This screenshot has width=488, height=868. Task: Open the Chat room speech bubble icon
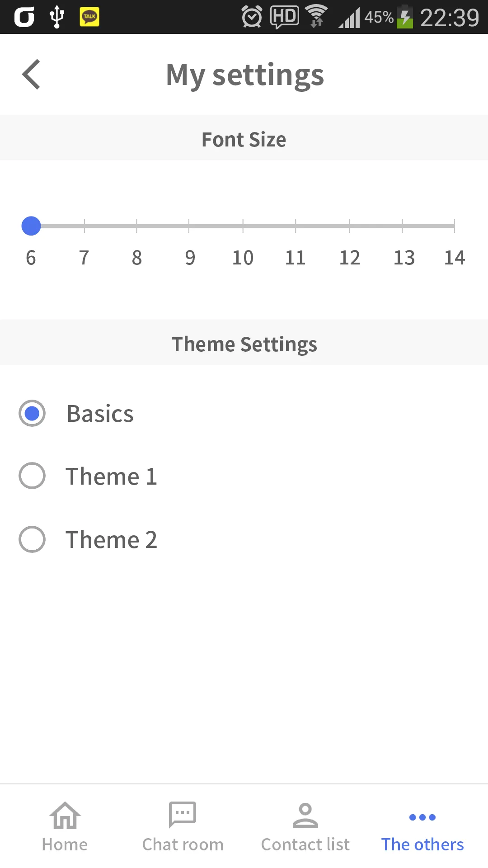click(183, 815)
